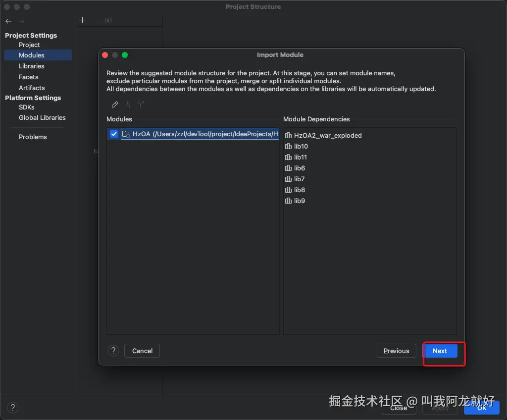Screen dimensions: 507x420
Task: Click the library icon beside lib11
Action: 288,157
